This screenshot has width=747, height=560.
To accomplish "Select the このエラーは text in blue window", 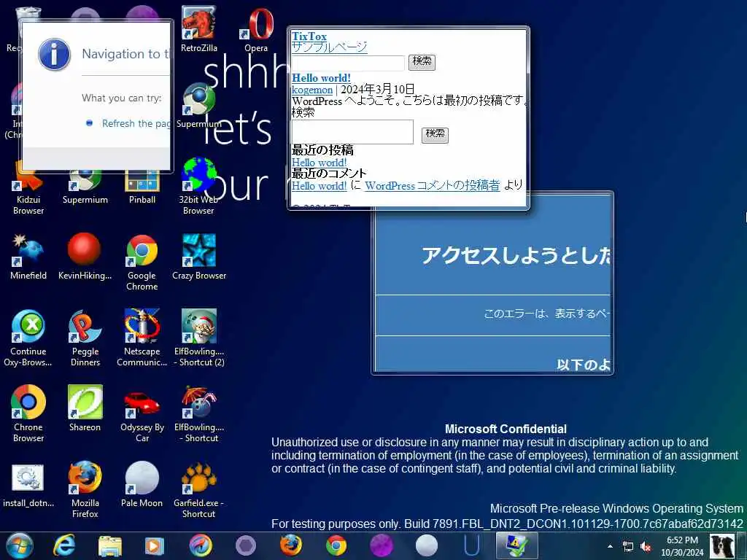I will [546, 314].
